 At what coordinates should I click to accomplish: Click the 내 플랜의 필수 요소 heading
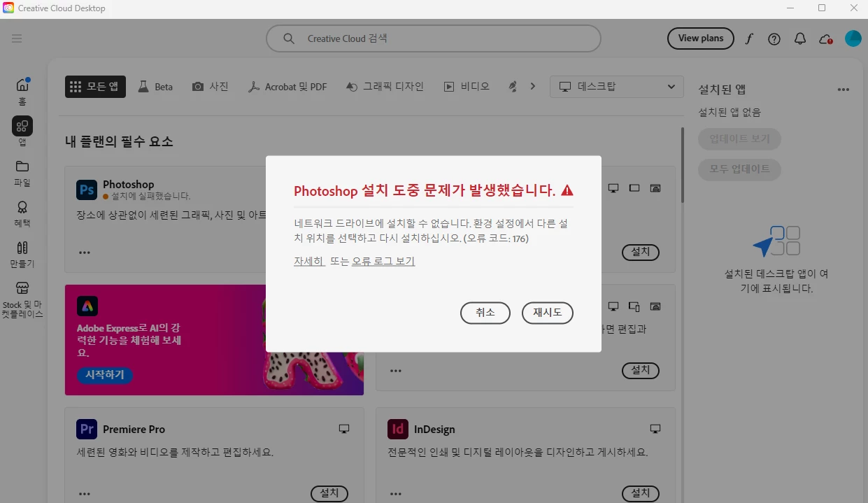(x=119, y=141)
